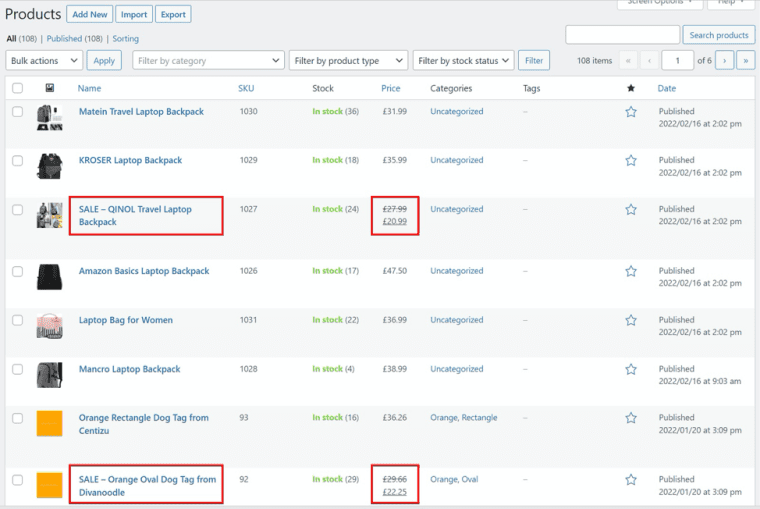Open the Amazon Basics Laptop Backpack product
760x509 pixels.
point(144,271)
